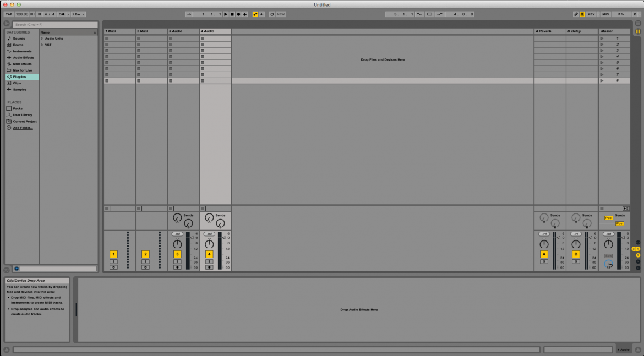Expand the Audio Units folder in the browser
The image size is (644, 356).
(x=41, y=38)
